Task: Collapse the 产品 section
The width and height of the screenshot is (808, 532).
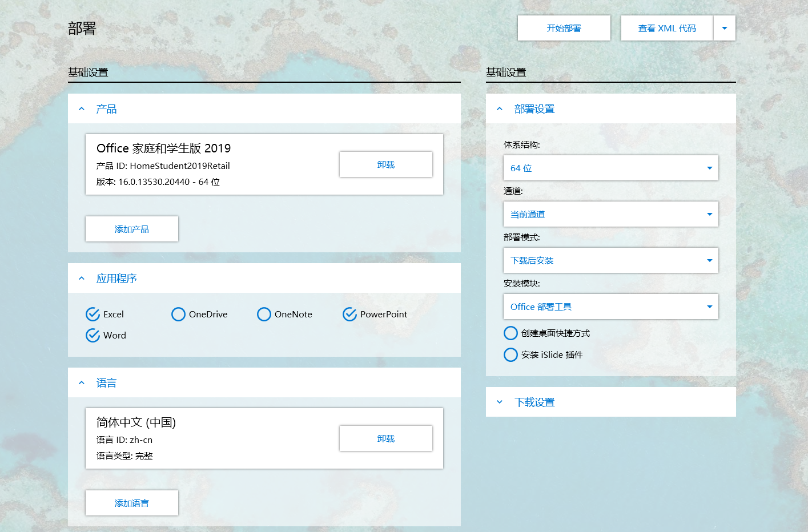Action: coord(82,109)
